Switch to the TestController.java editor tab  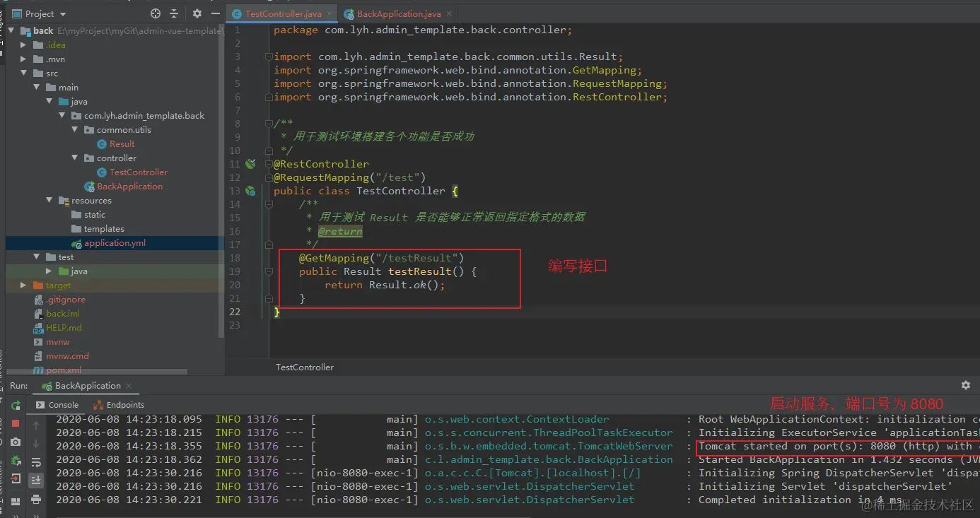pyautogui.click(x=283, y=14)
